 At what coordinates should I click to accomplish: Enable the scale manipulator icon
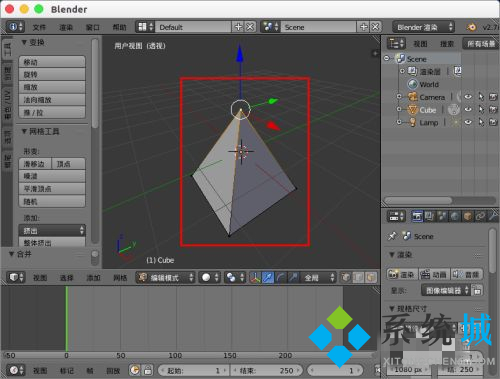(293, 278)
